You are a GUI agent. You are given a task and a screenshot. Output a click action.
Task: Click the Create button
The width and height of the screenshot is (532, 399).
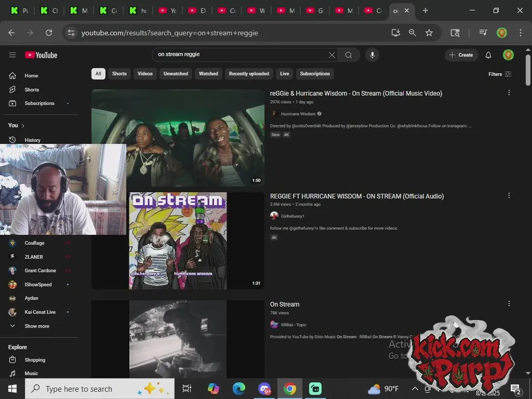coord(461,55)
